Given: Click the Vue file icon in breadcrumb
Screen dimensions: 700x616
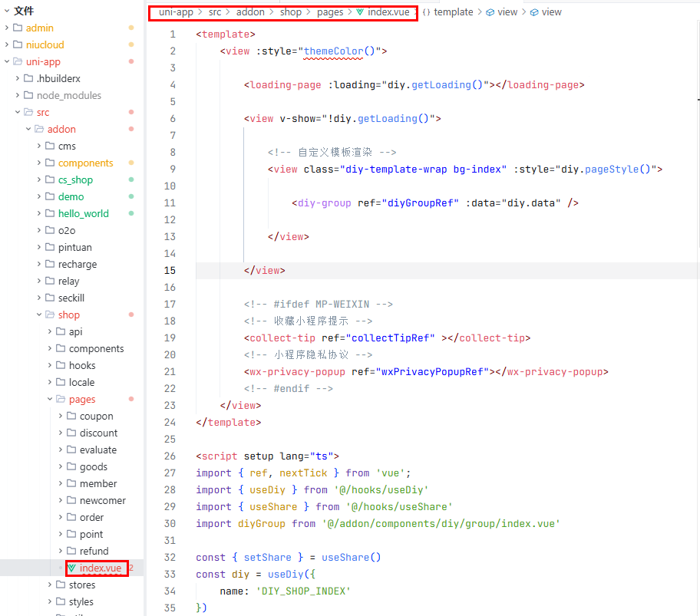Looking at the screenshot, I should coord(359,12).
